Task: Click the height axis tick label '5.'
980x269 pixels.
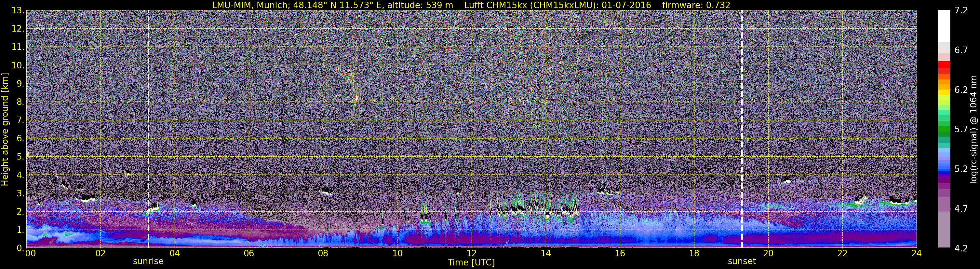Action: pos(20,157)
